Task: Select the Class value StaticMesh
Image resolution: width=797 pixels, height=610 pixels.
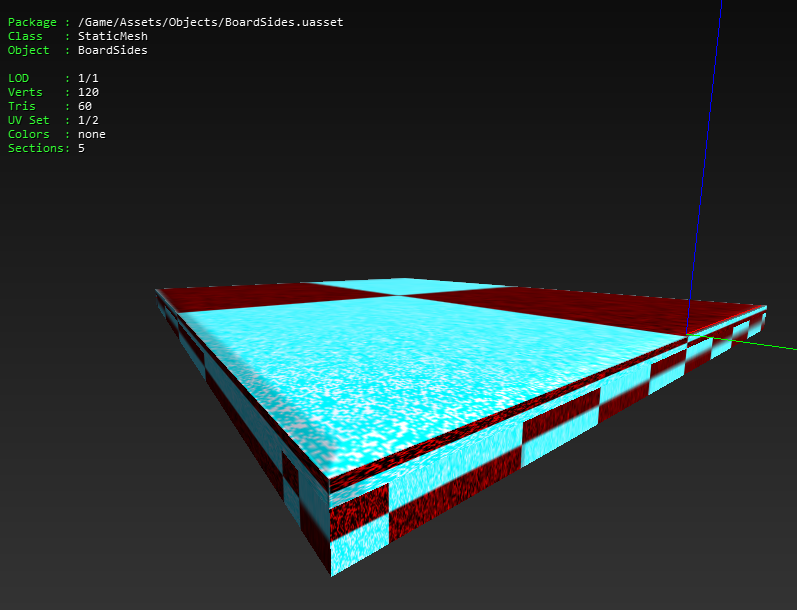Action: (113, 36)
